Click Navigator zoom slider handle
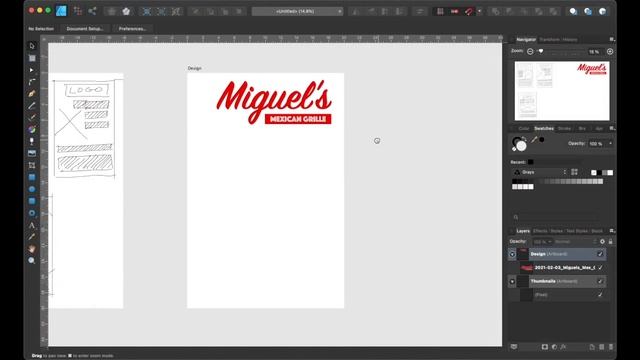This screenshot has height=360, width=640. click(541, 51)
